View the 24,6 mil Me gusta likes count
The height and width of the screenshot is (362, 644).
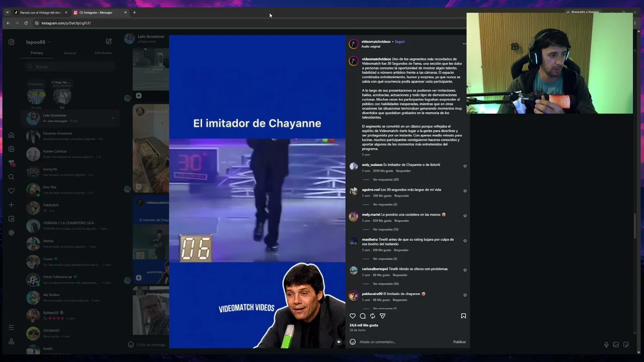coord(364,325)
